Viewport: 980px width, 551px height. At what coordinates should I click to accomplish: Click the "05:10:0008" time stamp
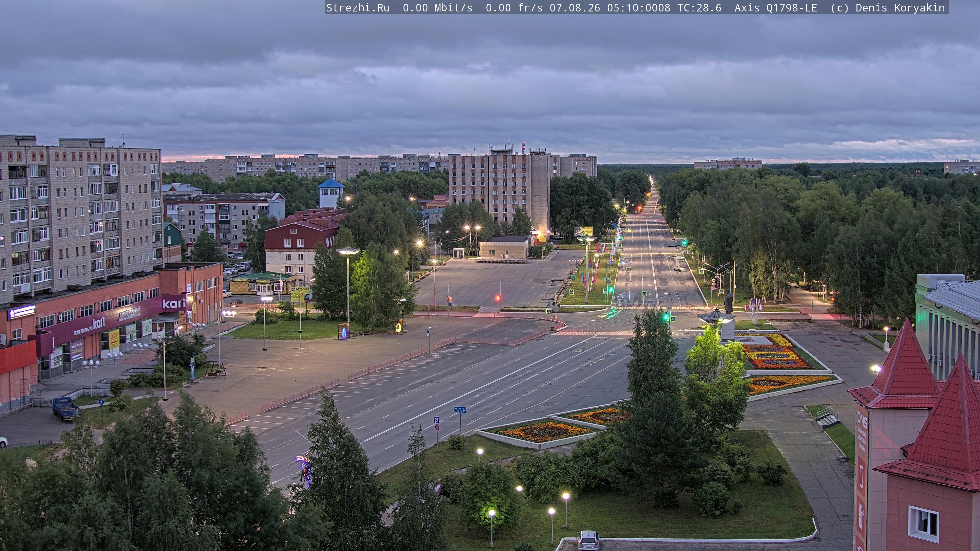(639, 8)
